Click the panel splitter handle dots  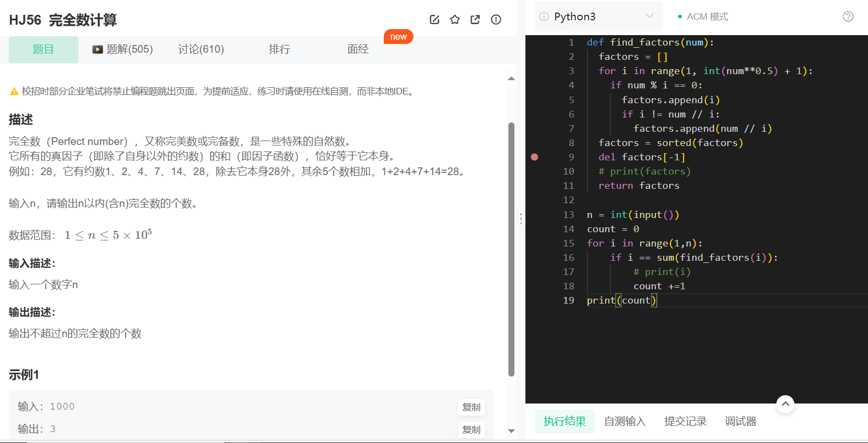tap(521, 218)
